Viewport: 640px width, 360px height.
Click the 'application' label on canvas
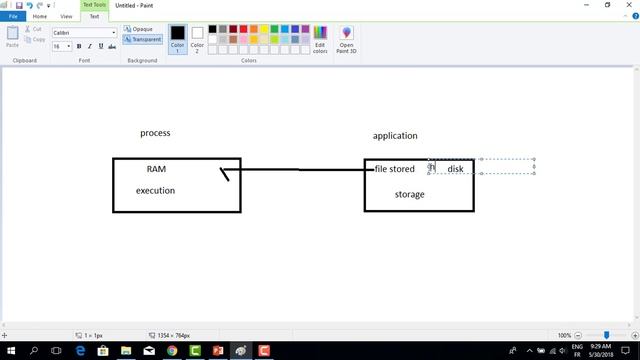(395, 136)
